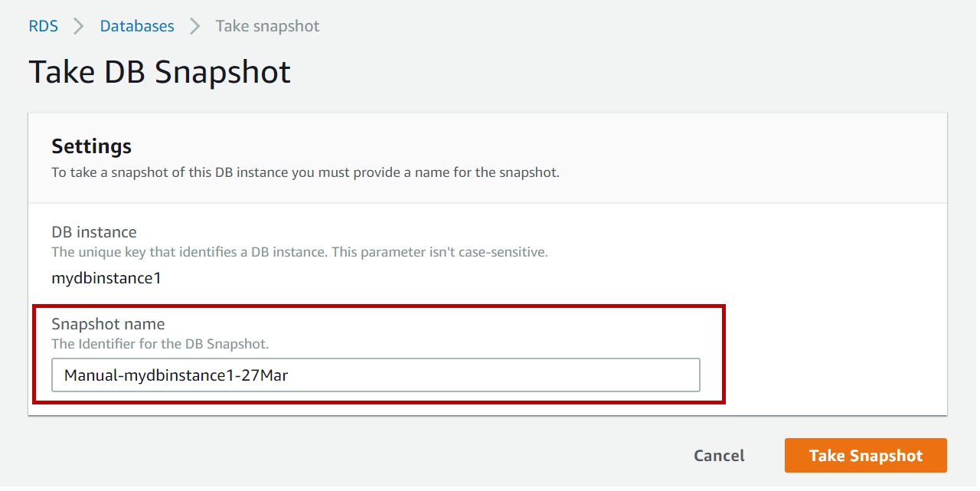Click the Settings section heading
The width and height of the screenshot is (980, 491).
coord(91,146)
